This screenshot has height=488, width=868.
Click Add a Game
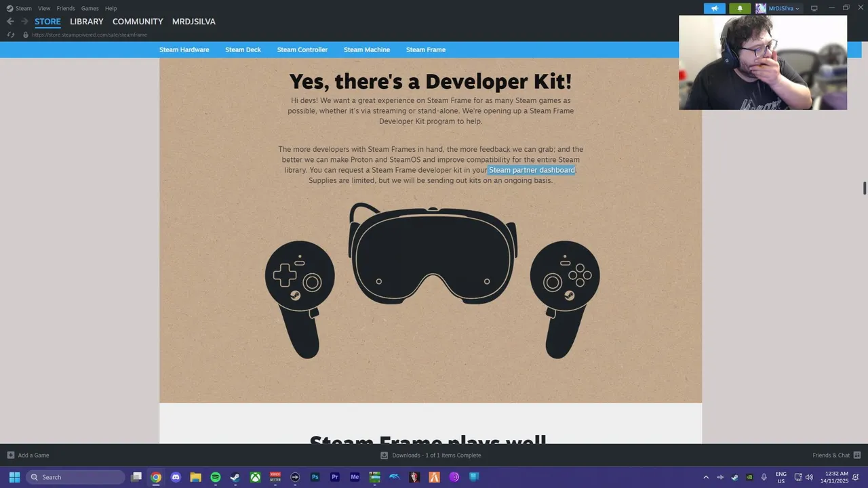pyautogui.click(x=28, y=455)
